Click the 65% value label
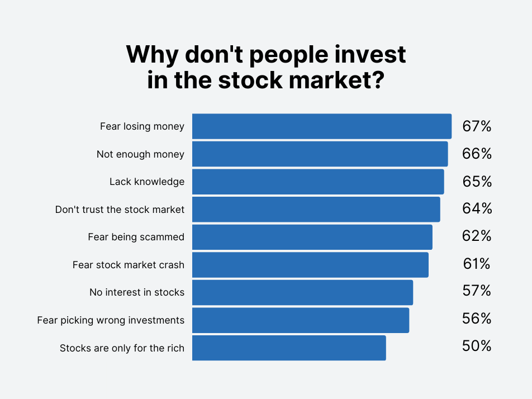 click(x=477, y=182)
